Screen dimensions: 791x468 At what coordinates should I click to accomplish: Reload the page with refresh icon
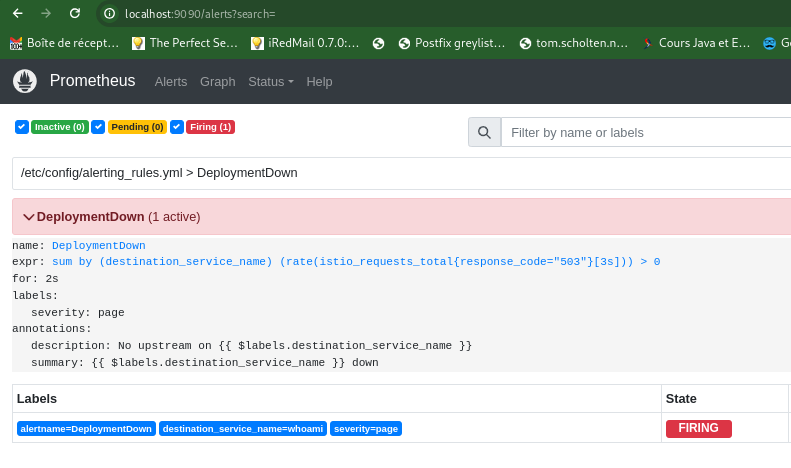(x=75, y=13)
